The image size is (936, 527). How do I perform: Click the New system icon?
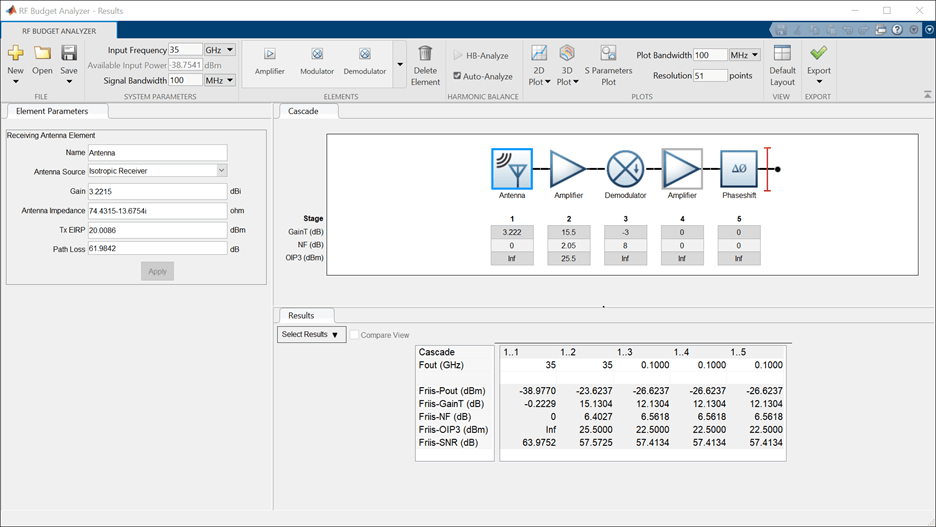point(15,53)
